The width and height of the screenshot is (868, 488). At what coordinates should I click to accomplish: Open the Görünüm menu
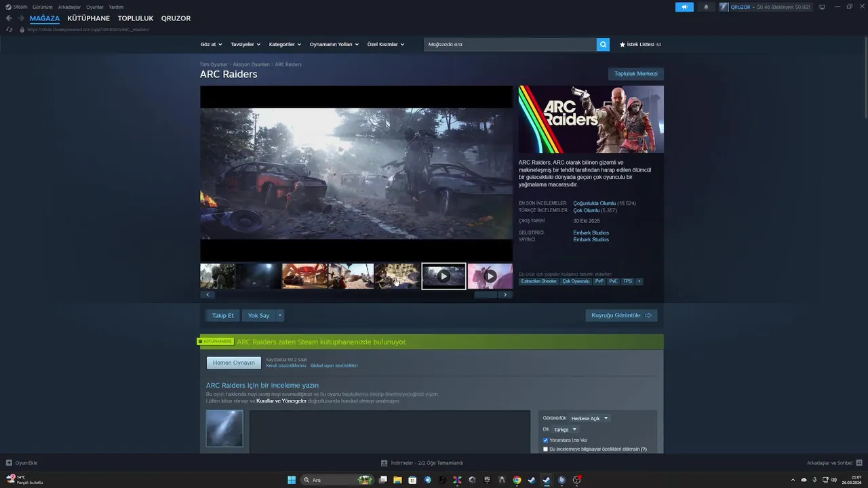(x=42, y=7)
